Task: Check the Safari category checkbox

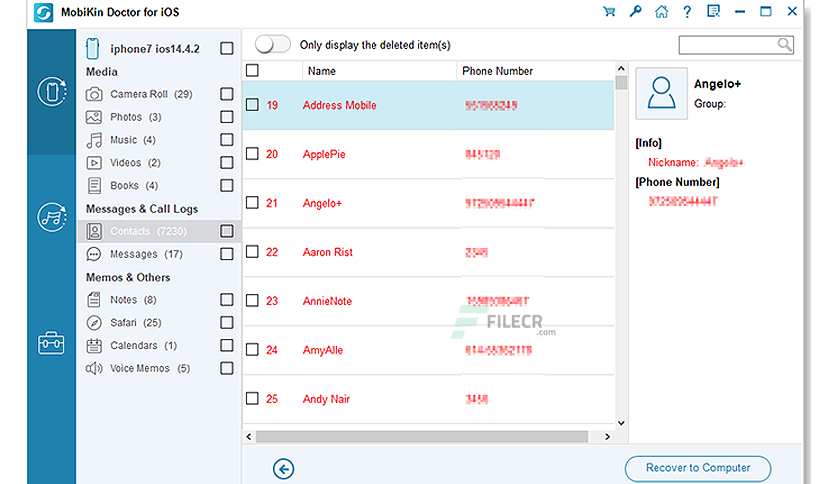Action: [227, 322]
